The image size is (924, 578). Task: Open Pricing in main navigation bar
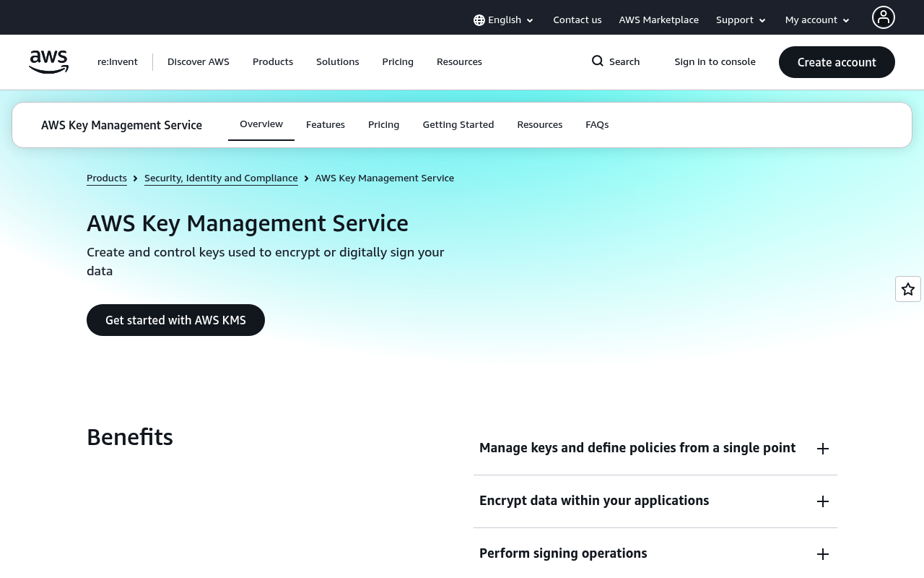[x=398, y=62]
